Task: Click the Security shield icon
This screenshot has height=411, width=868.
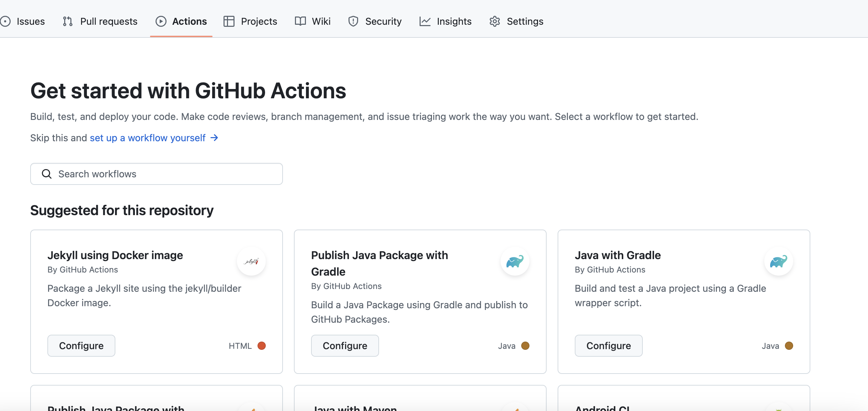Action: (x=353, y=21)
